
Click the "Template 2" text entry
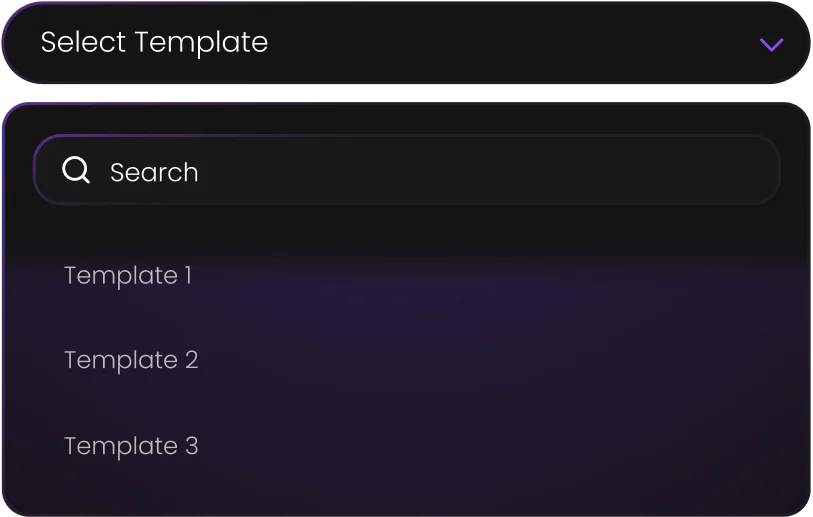(131, 360)
